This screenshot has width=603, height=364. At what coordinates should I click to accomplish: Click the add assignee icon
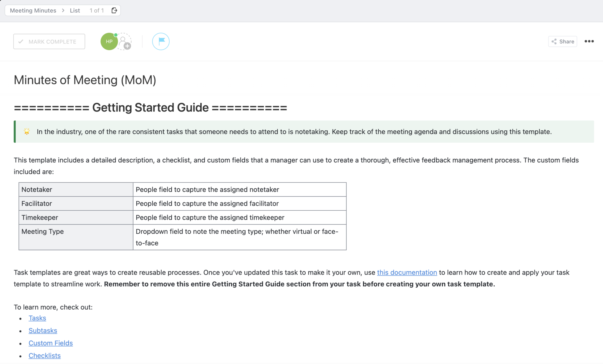[x=125, y=42]
